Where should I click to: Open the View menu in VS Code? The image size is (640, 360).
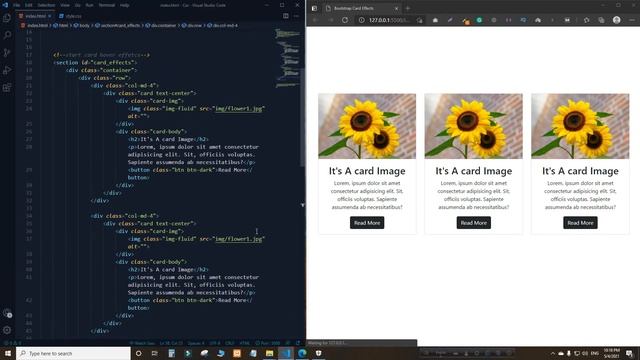(x=65, y=5)
